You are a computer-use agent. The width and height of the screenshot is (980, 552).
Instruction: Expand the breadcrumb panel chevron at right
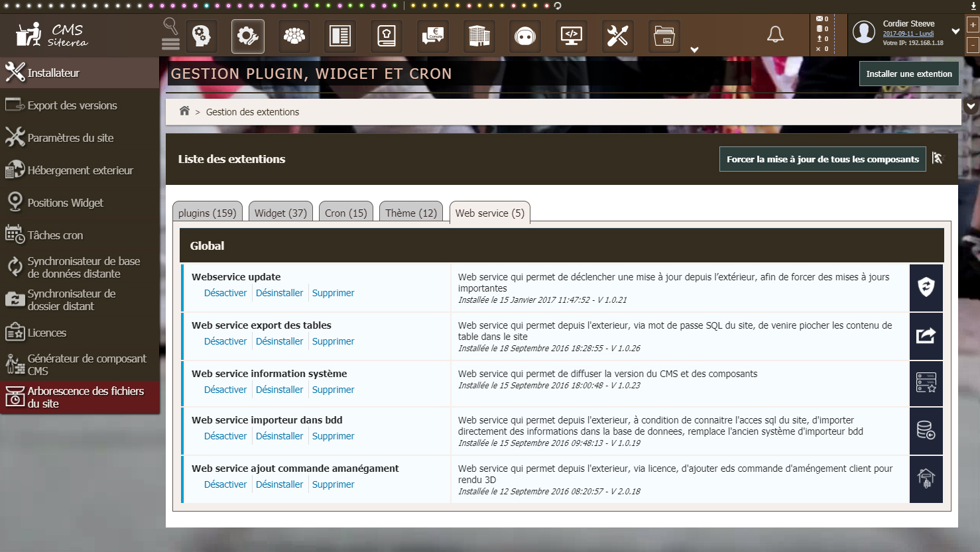971,106
